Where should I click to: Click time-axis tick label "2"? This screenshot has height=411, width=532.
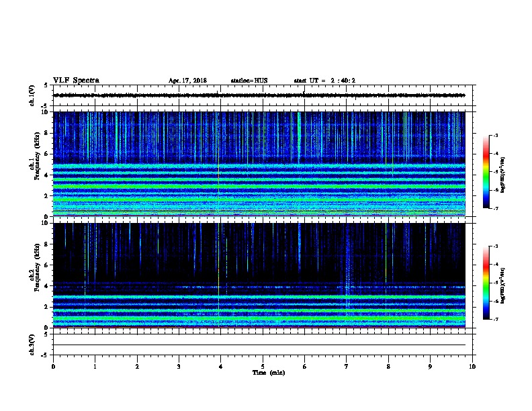pos(137,366)
